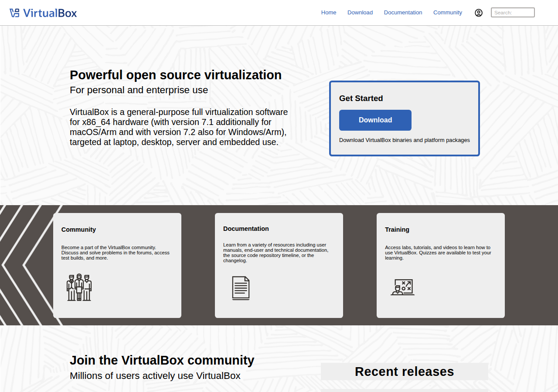Click 'Join the VirtualBox community' heading
The width and height of the screenshot is (558, 392).
click(x=162, y=360)
